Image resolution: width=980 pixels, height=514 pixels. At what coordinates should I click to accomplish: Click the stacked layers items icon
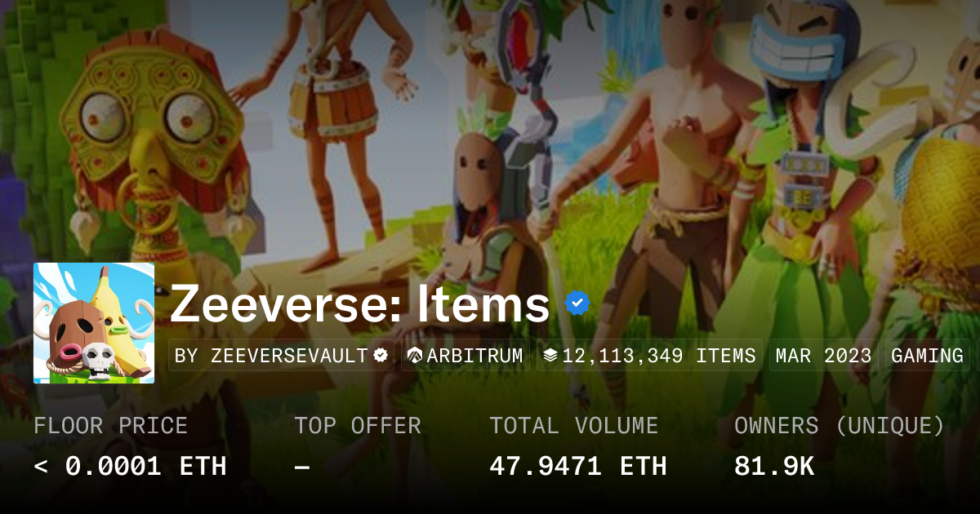tap(550, 356)
